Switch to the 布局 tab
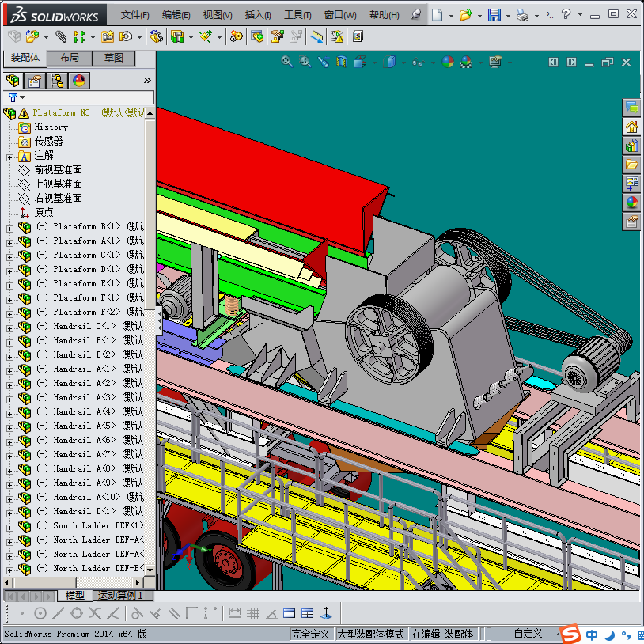The image size is (644, 644). pyautogui.click(x=69, y=58)
